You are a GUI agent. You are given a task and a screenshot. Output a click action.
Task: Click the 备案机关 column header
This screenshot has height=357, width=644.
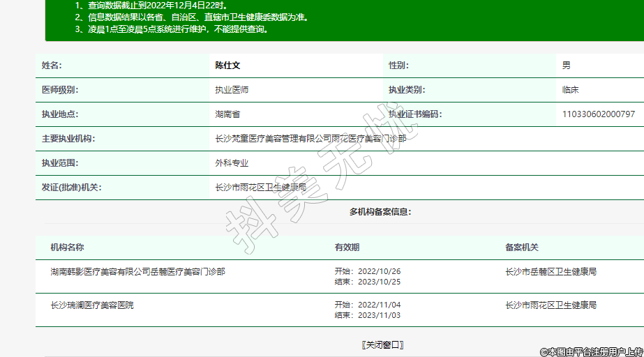click(x=522, y=248)
